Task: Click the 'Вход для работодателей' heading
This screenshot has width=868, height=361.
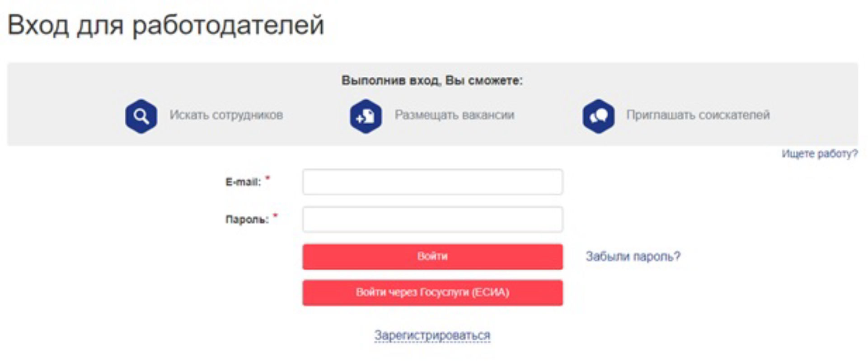Action: (166, 25)
